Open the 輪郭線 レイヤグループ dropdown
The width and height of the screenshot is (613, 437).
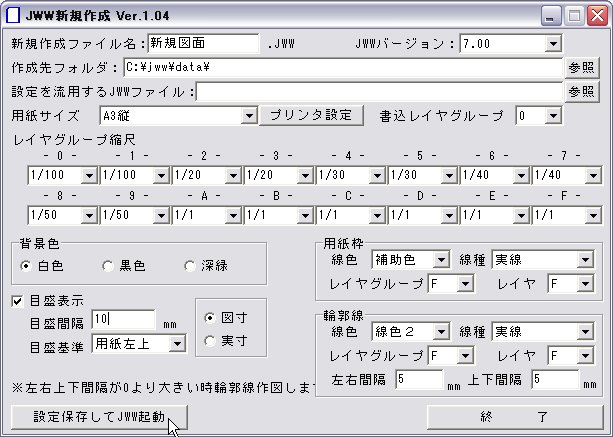(x=465, y=356)
